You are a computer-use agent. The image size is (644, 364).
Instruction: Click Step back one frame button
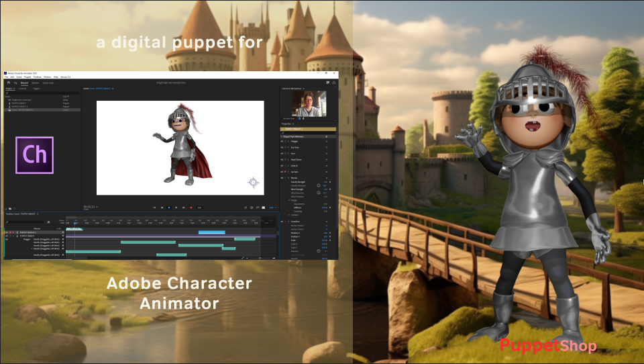162,208
